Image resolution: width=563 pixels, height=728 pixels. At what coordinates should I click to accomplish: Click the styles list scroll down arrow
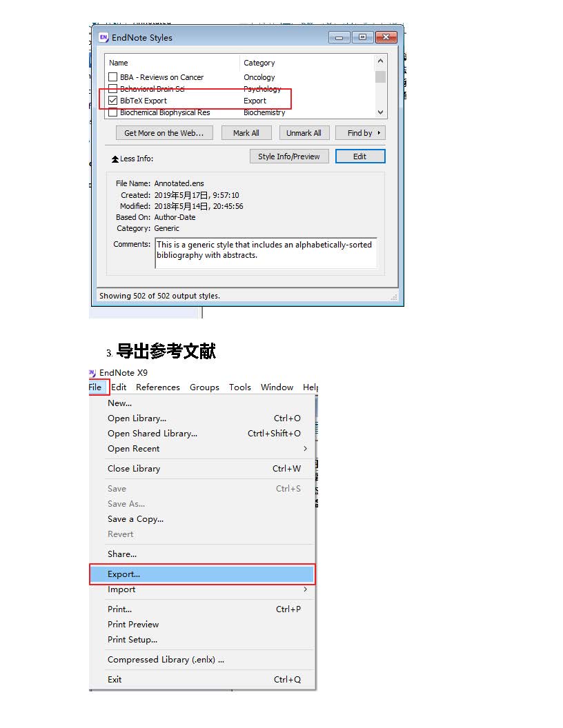click(380, 112)
